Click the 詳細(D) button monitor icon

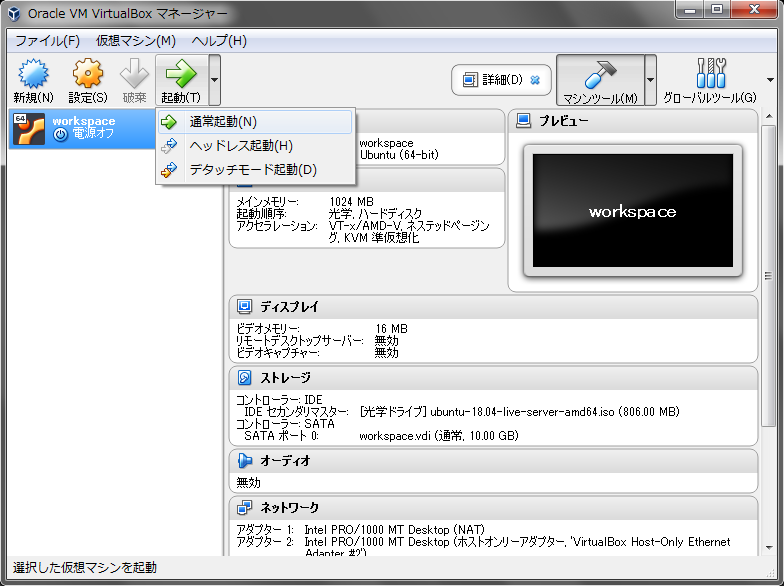click(x=470, y=80)
